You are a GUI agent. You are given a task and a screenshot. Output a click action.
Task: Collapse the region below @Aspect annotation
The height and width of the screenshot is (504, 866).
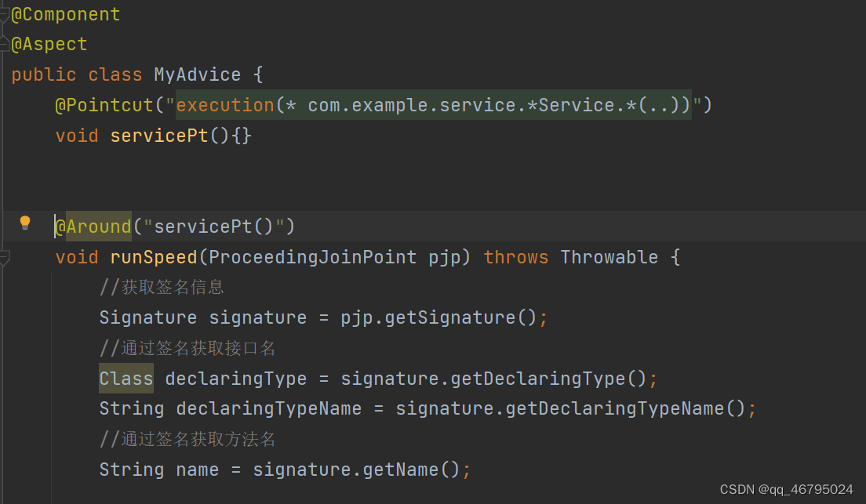coord(3,44)
